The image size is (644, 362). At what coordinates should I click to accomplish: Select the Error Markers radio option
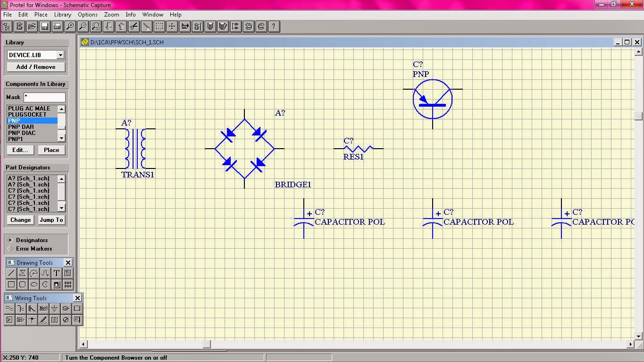29,249
